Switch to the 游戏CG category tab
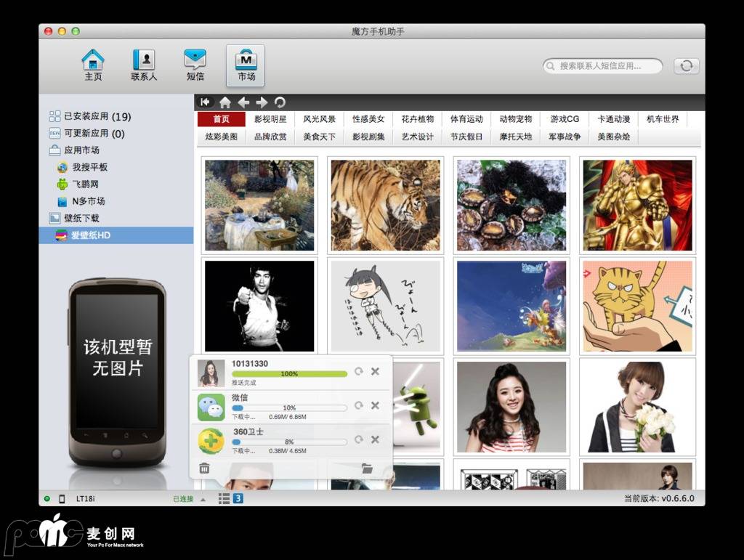Viewport: 744px width, 560px height. (x=565, y=119)
